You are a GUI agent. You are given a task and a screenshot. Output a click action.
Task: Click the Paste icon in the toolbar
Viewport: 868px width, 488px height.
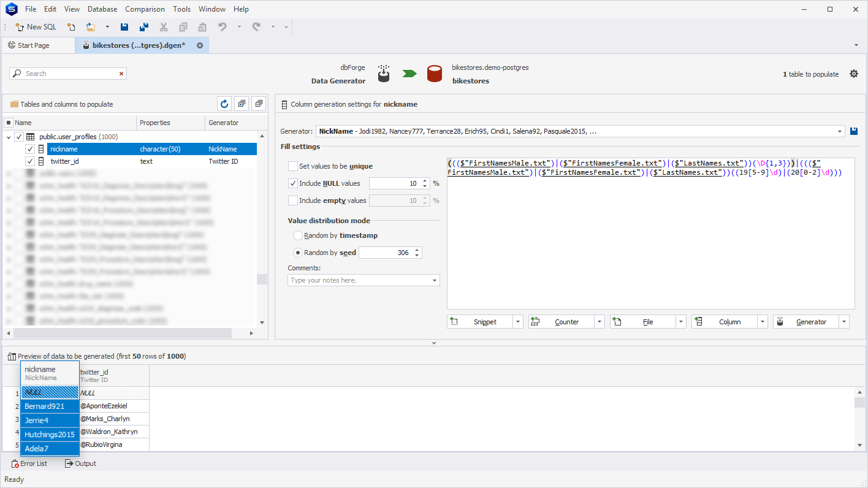202,27
